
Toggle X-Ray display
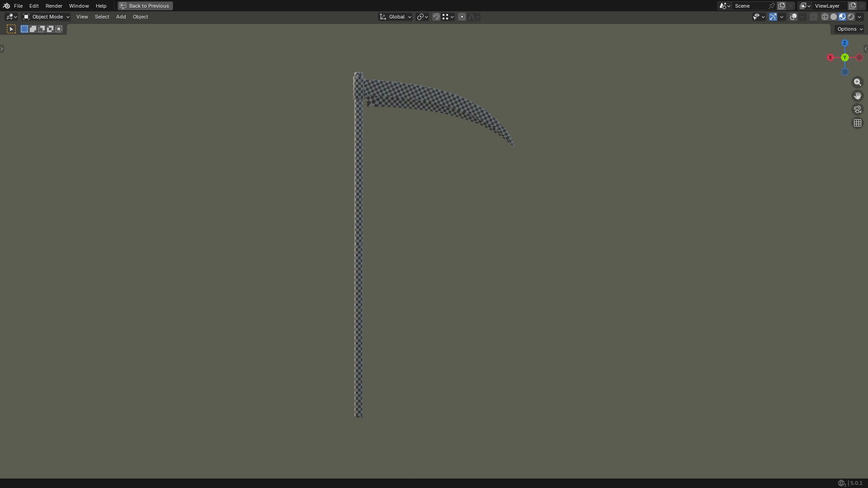point(813,17)
